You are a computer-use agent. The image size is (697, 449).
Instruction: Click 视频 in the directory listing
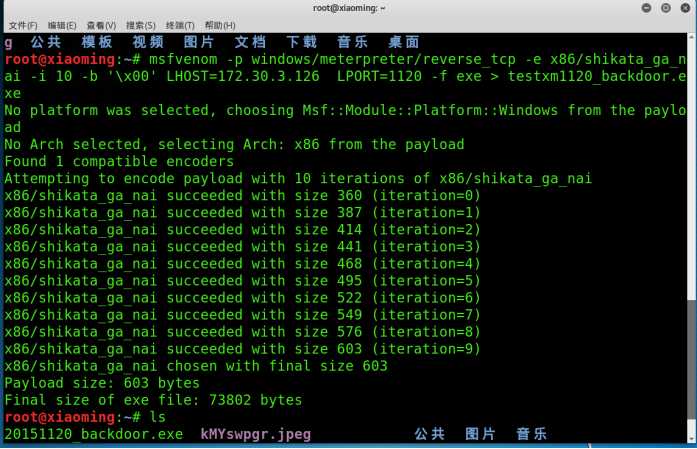pos(148,42)
